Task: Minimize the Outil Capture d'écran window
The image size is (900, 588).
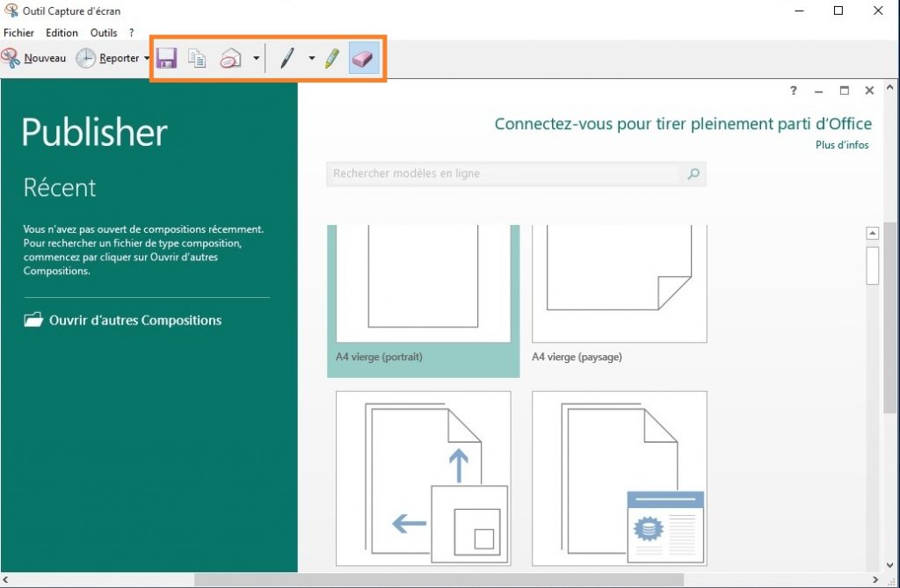Action: (799, 11)
